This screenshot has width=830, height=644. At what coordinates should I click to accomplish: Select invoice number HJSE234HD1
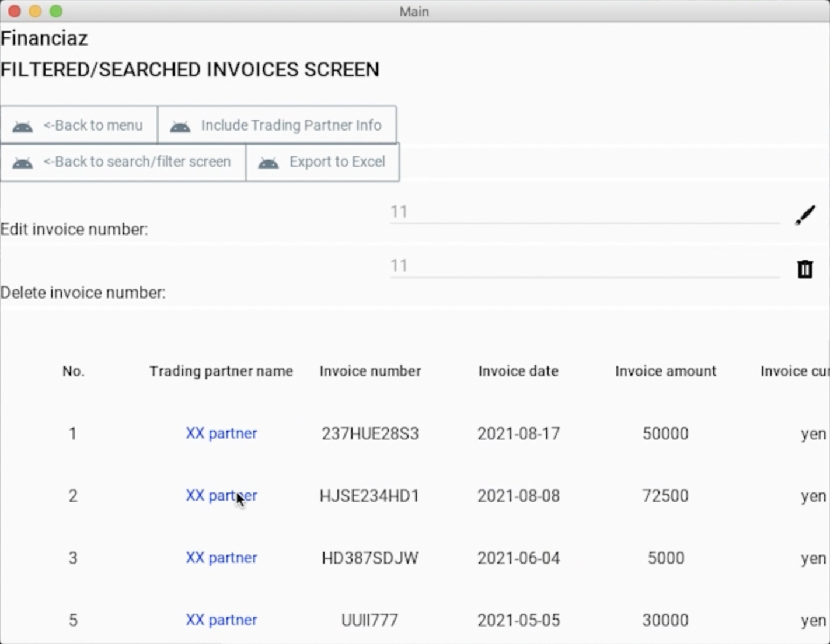[x=369, y=496]
